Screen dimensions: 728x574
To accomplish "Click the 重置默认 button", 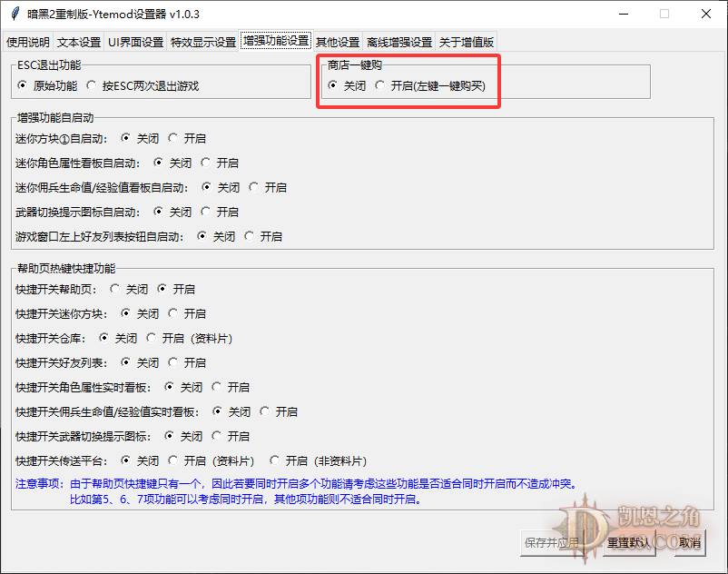I will point(630,542).
